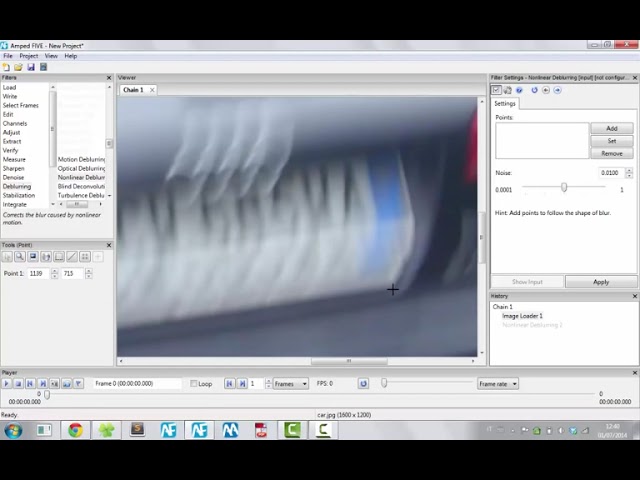Click the reset circular-arrow icon in Filter Settings
This screenshot has width=640, height=480.
pos(534,90)
